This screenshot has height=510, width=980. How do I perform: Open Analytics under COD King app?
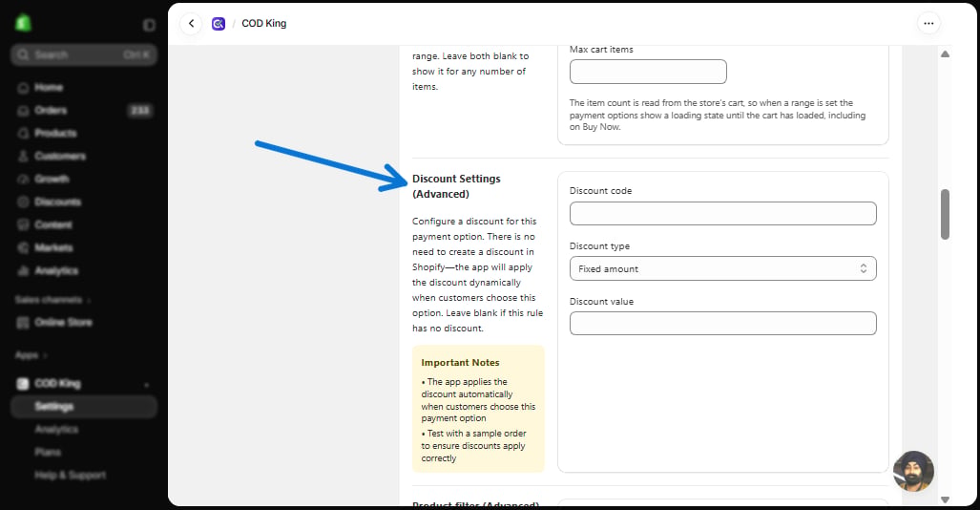[x=56, y=429]
